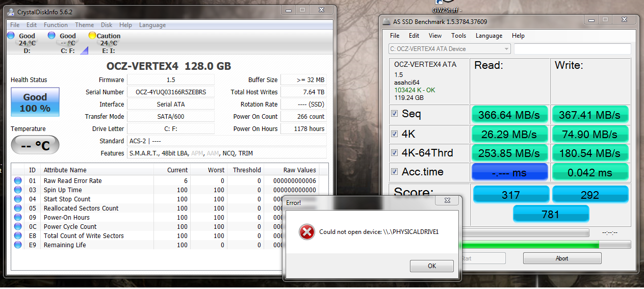Click AS SSD Benchmark title bar icon
The image size is (644, 289).
tap(386, 21)
